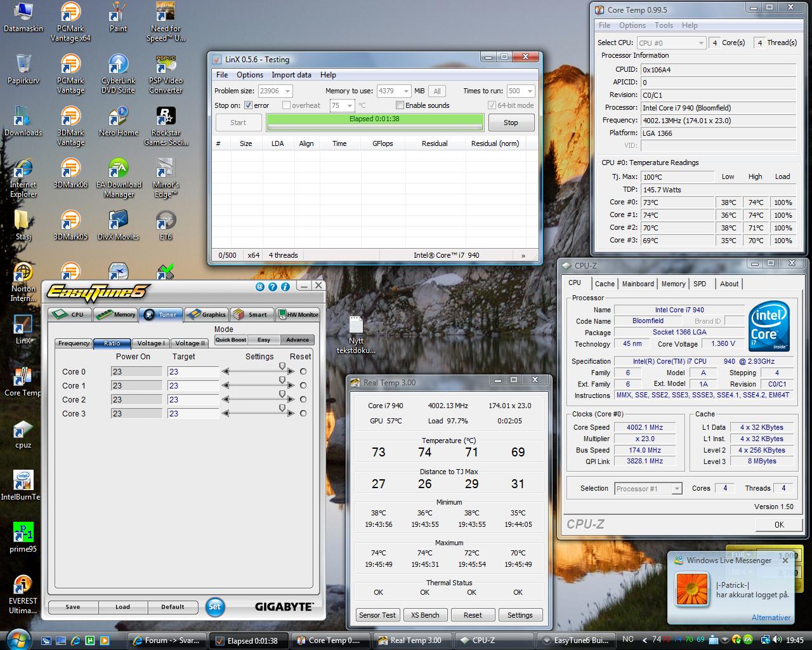The height and width of the screenshot is (650, 812).
Task: Expand LinX status bar chevron arrow
Action: pos(523,255)
